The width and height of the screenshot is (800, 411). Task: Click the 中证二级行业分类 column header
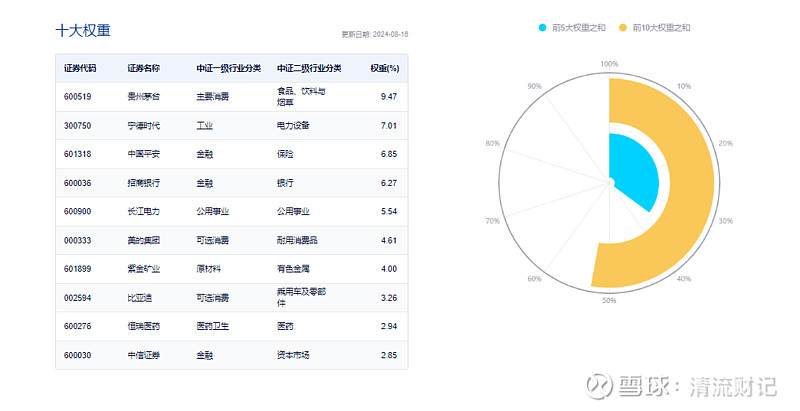click(309, 68)
